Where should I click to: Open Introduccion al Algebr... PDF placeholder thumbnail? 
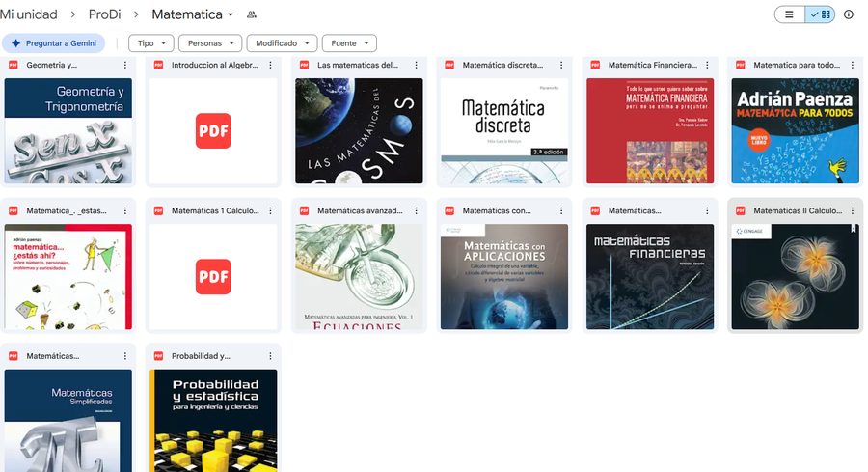click(x=213, y=130)
